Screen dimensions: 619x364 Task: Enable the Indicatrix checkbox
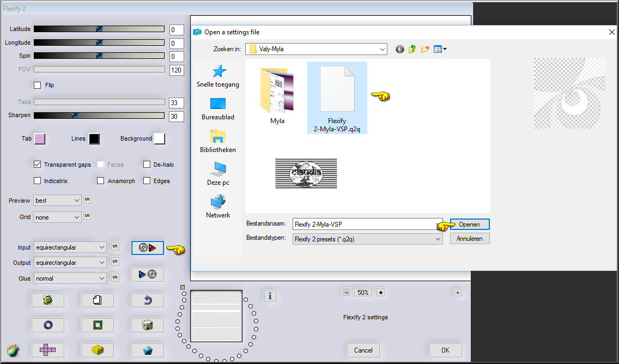click(38, 181)
